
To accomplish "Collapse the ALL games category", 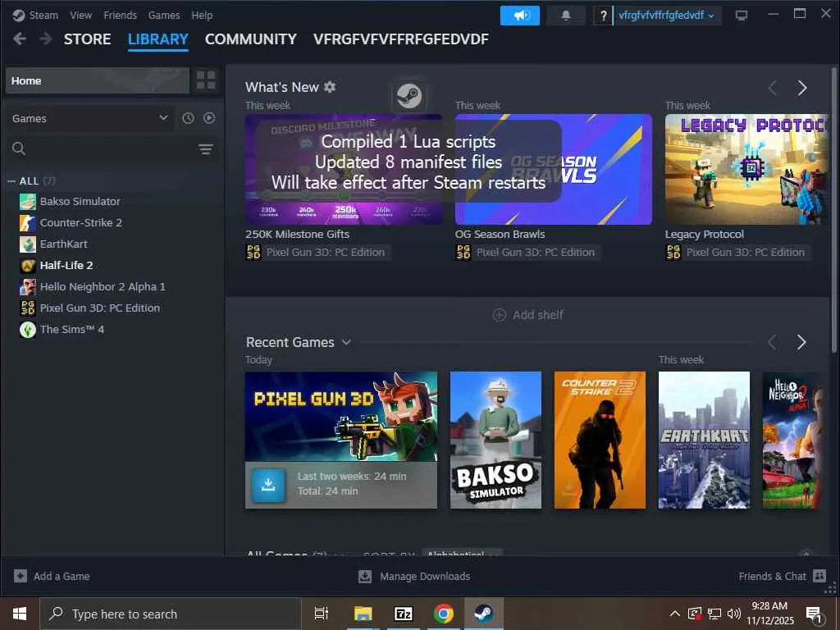I will point(11,181).
